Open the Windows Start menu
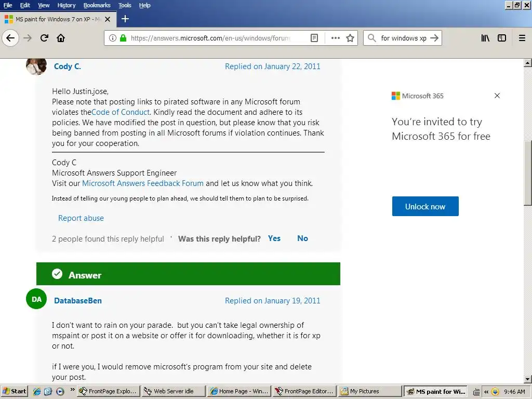 [14, 391]
